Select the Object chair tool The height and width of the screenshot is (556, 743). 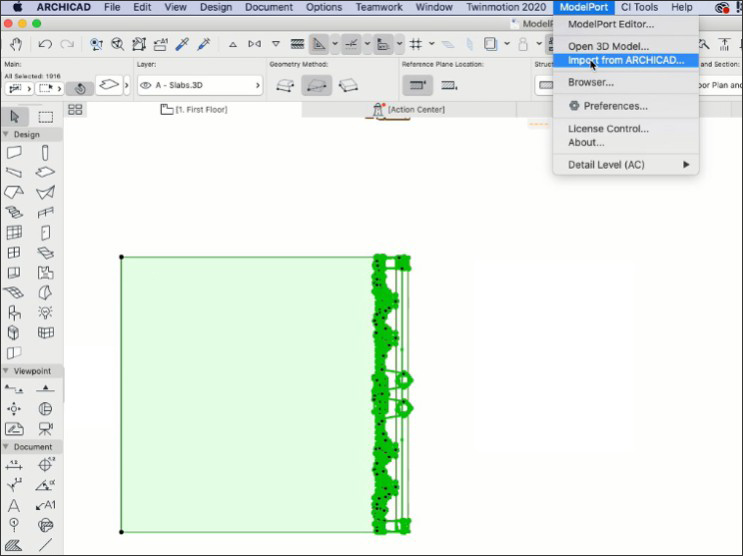tap(14, 312)
